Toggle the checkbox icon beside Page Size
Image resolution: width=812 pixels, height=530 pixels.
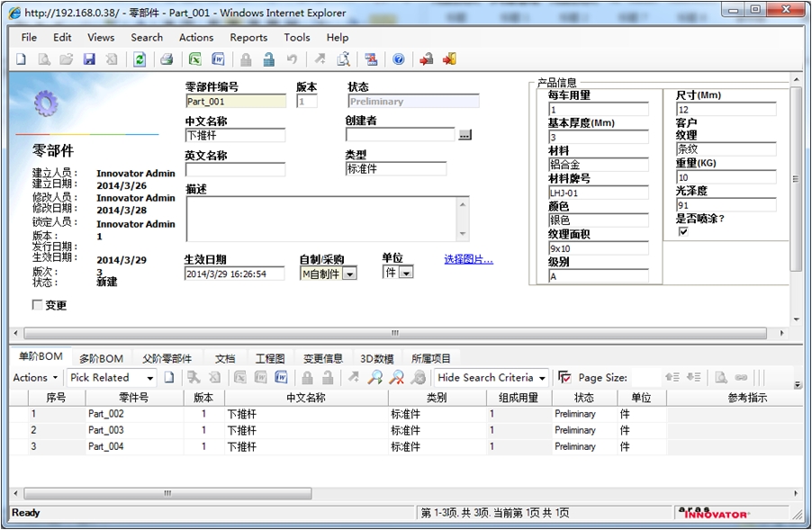coord(564,378)
